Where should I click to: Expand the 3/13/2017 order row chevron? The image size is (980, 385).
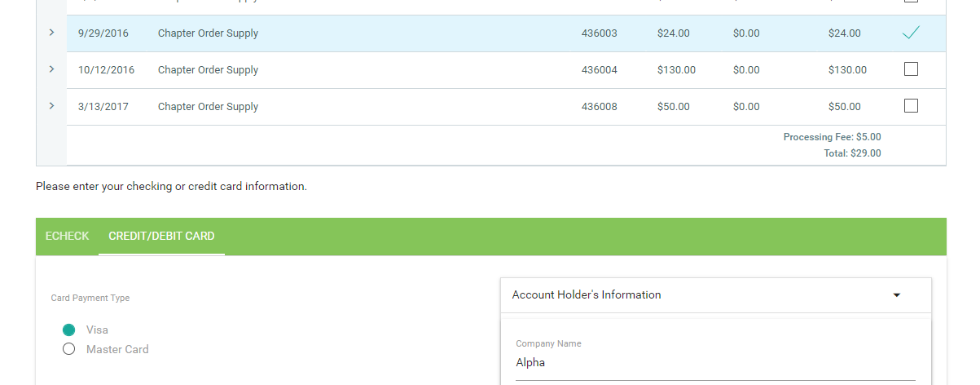[51, 106]
